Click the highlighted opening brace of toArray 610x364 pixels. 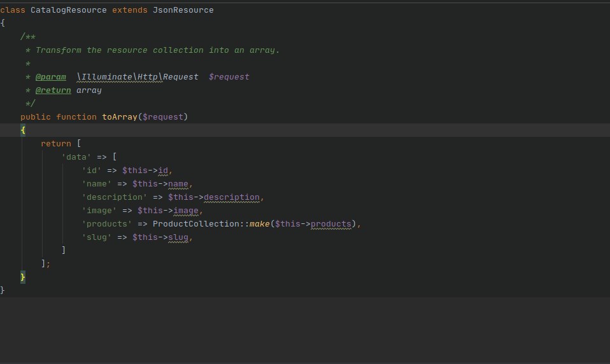point(23,130)
